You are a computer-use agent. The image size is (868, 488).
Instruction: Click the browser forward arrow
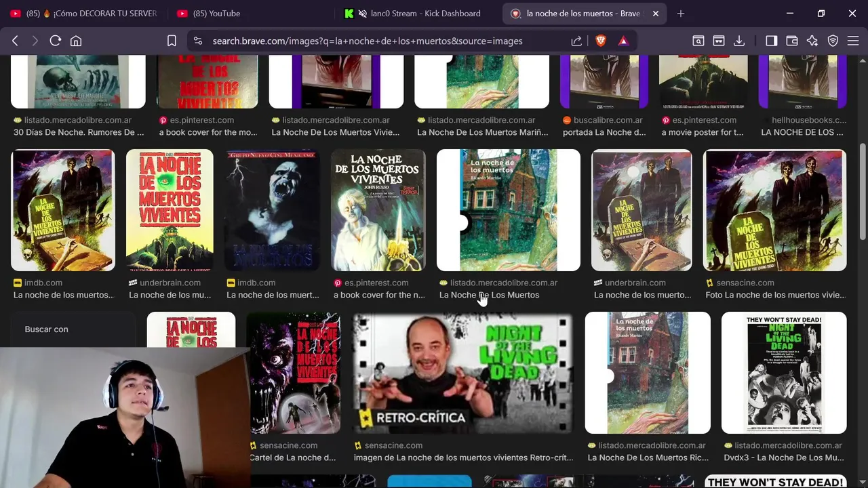35,41
